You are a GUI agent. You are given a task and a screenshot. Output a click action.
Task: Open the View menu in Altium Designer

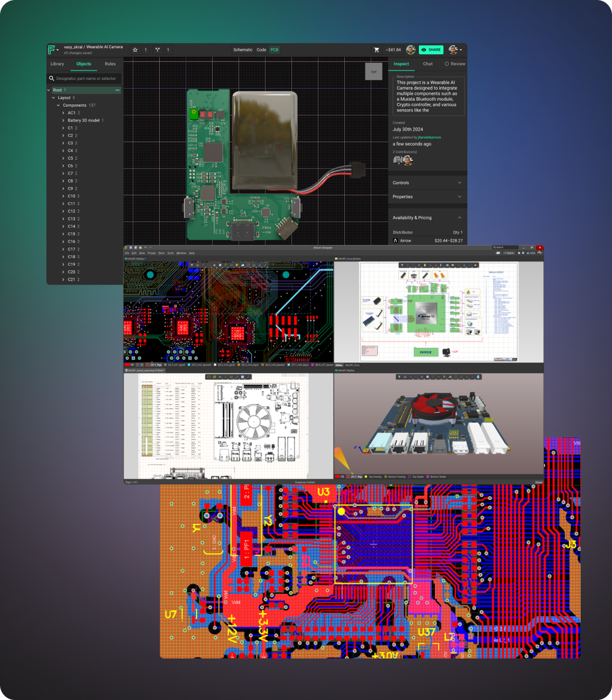[x=142, y=253]
